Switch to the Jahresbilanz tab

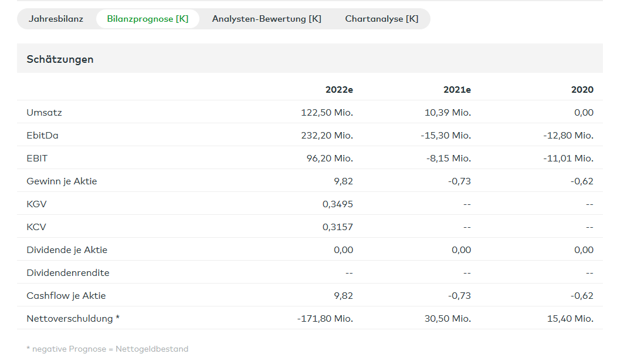56,19
